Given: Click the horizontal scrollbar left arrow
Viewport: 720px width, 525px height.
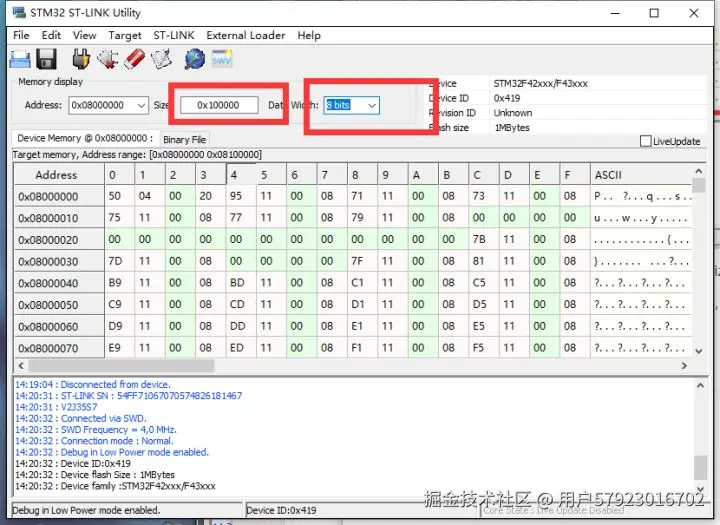Looking at the screenshot, I should point(21,366).
